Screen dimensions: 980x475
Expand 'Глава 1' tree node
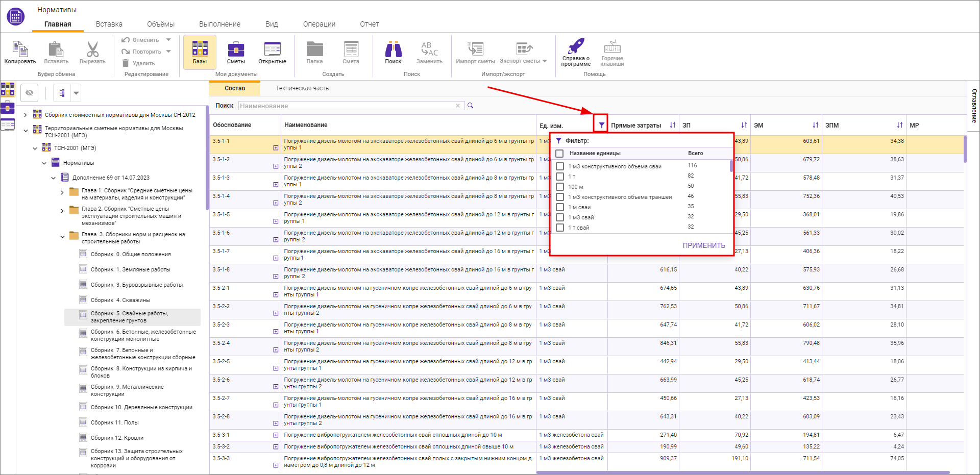[62, 193]
